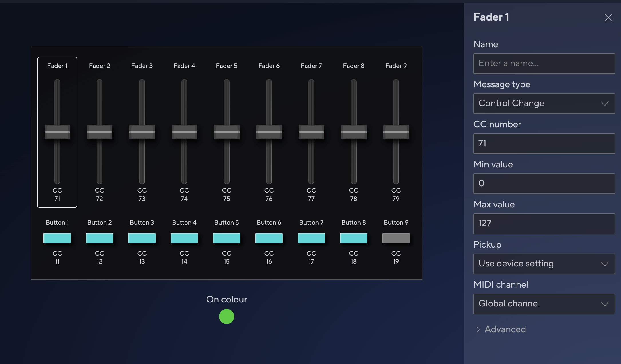Select the Fader 9 slider handle
Viewport: 621px width, 364px height.
pos(396,132)
